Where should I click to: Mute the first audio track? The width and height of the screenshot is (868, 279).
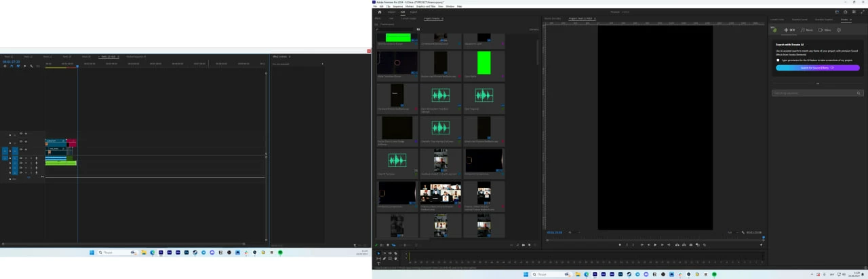pos(26,158)
